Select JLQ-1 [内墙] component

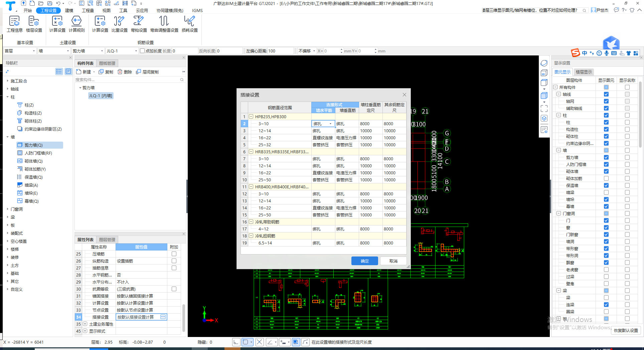pyautogui.click(x=101, y=96)
